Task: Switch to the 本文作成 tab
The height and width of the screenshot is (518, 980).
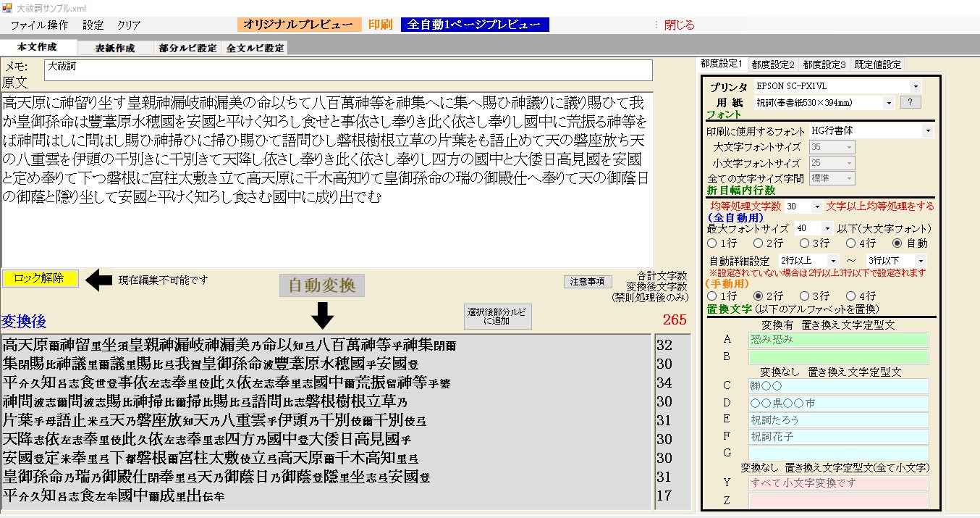Action: (x=37, y=47)
